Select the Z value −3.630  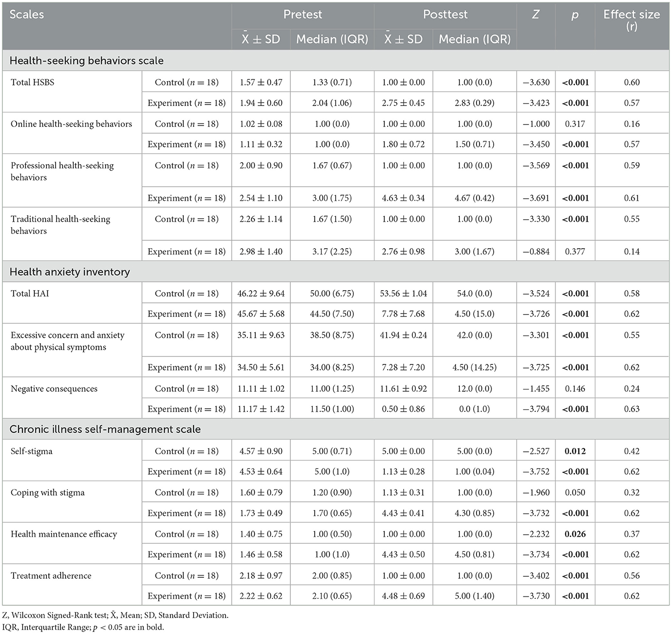(536, 83)
